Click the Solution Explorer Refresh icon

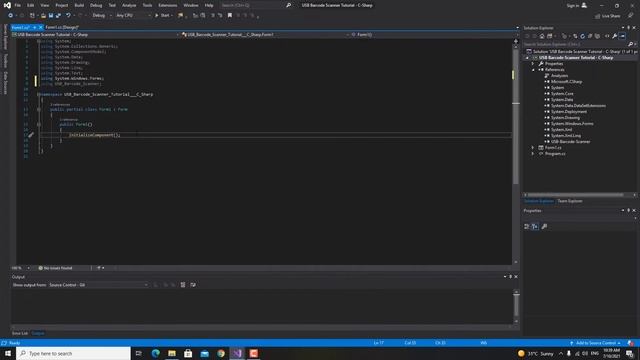582,36
